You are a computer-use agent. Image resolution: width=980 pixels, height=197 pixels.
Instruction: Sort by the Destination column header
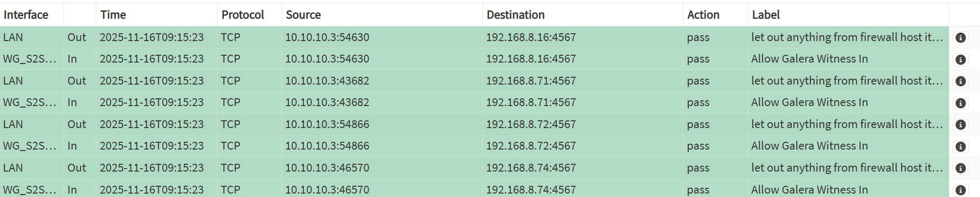pos(515,15)
